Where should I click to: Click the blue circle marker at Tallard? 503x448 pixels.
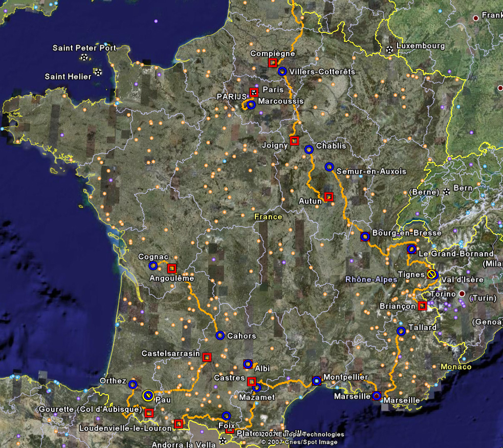pos(401,331)
